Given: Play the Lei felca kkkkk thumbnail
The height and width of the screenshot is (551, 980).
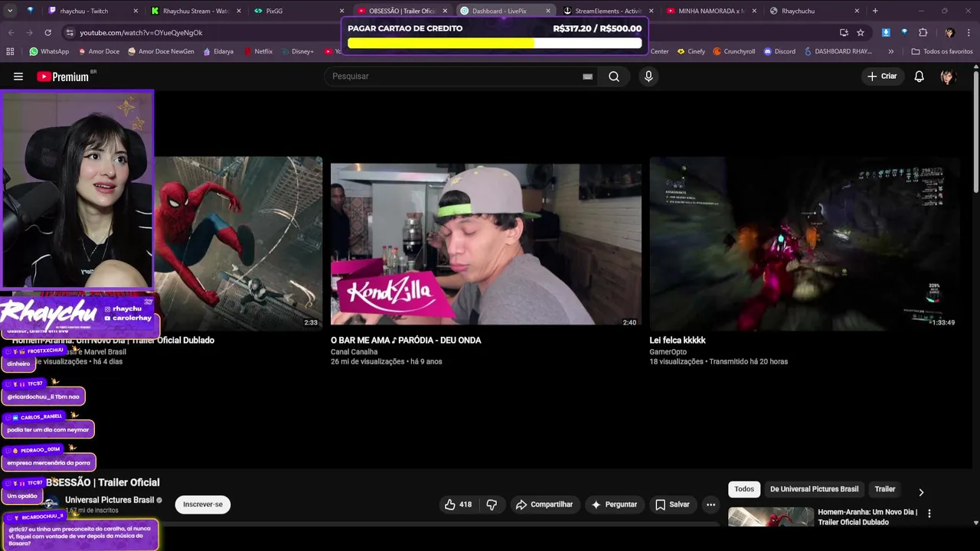Looking at the screenshot, I should [804, 243].
